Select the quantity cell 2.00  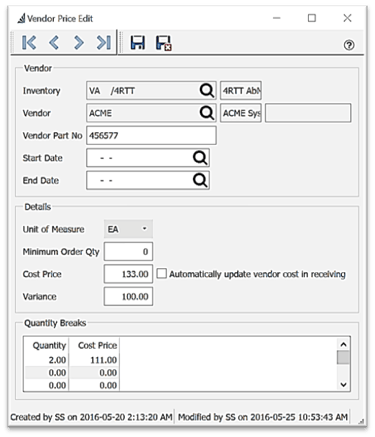tap(47, 360)
